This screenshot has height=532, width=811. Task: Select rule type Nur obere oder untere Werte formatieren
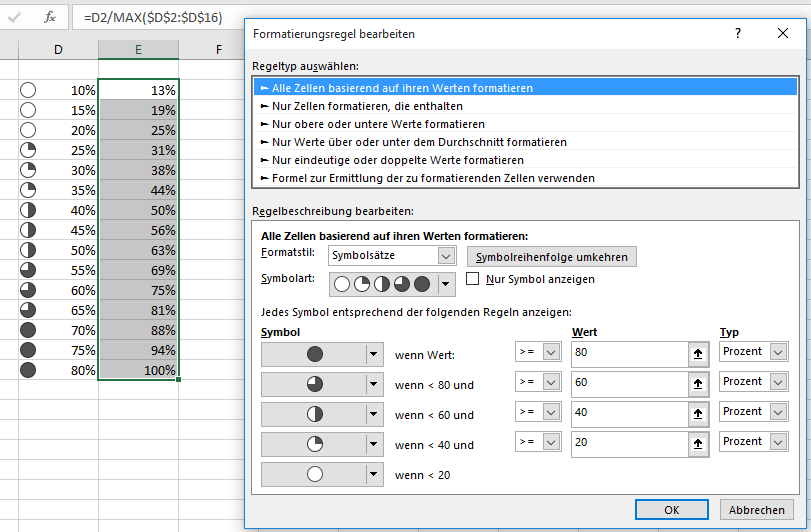[x=372, y=124]
